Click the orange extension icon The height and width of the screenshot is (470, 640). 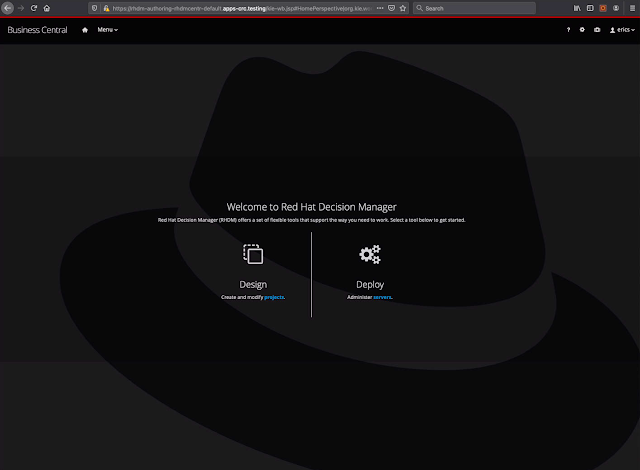[603, 8]
